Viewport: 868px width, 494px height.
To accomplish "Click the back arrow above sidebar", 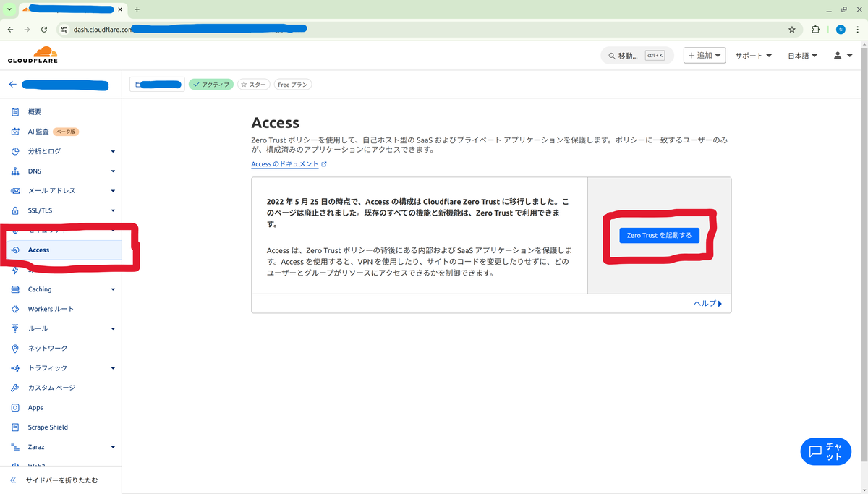I will click(x=12, y=85).
